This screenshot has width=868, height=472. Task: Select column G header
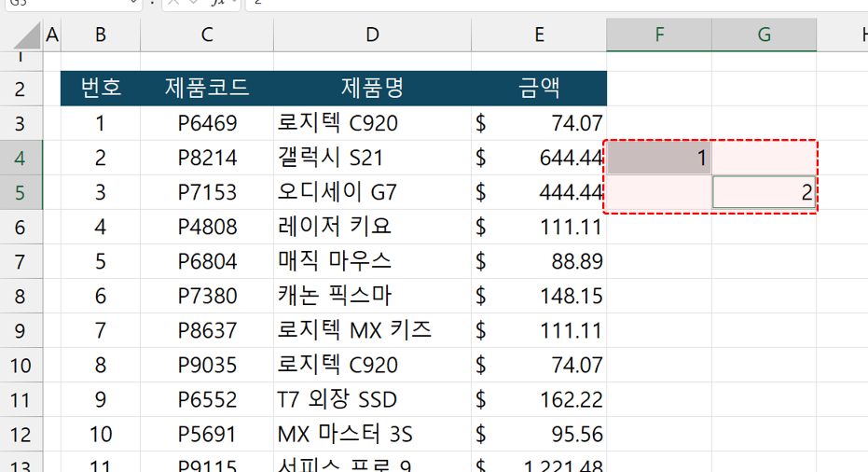(764, 35)
